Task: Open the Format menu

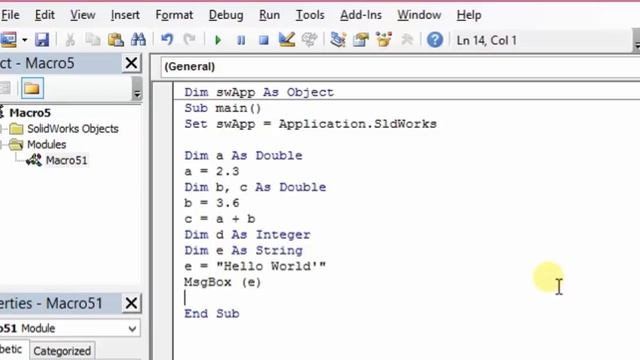Action: 174,15
